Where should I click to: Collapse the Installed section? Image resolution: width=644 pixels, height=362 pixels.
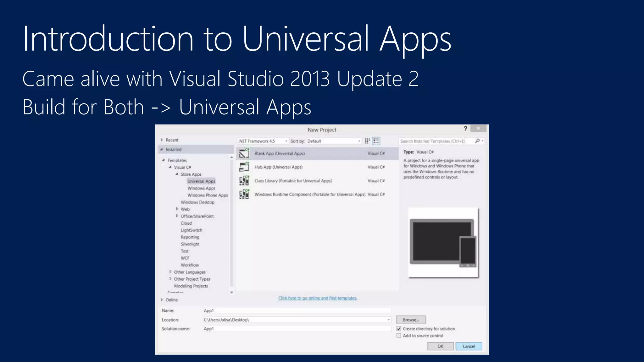coord(162,150)
